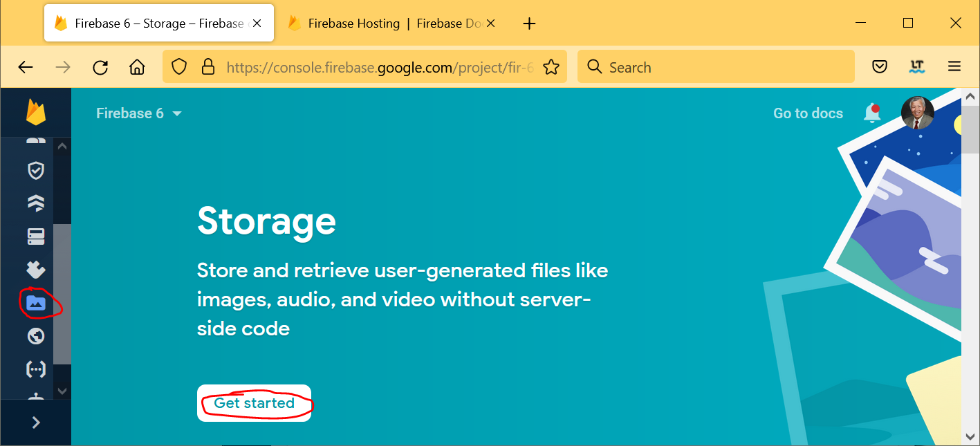This screenshot has height=446, width=980.
Task: Follow the Go to docs link
Action: (808, 113)
